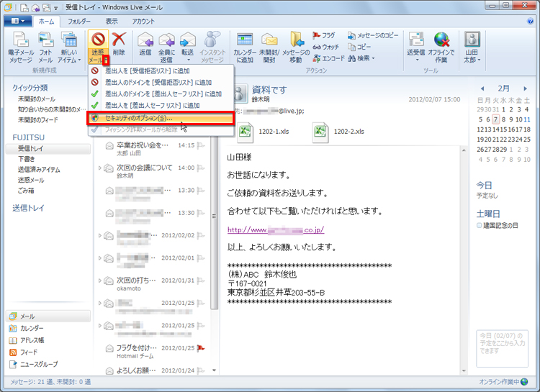
Task: Open the 下書き folder
Action: coord(27,159)
